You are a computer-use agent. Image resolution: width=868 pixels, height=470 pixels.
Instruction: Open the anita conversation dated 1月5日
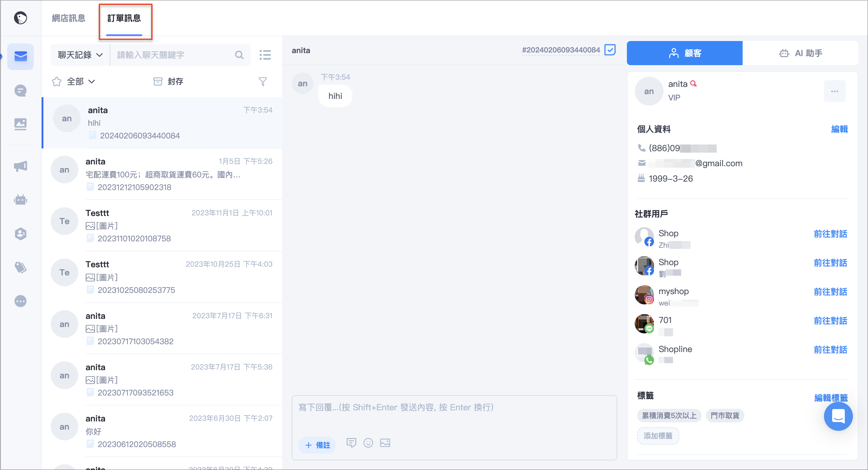[x=162, y=174]
